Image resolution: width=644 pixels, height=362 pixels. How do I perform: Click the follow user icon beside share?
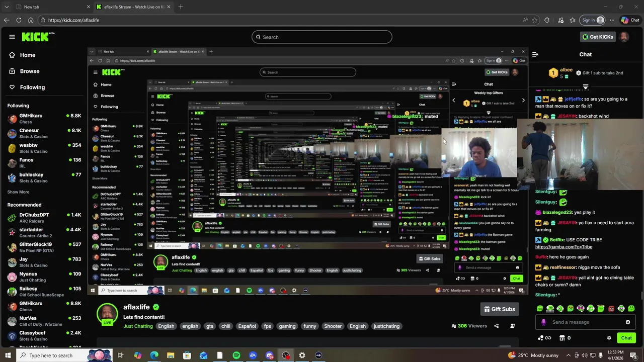(x=513, y=326)
